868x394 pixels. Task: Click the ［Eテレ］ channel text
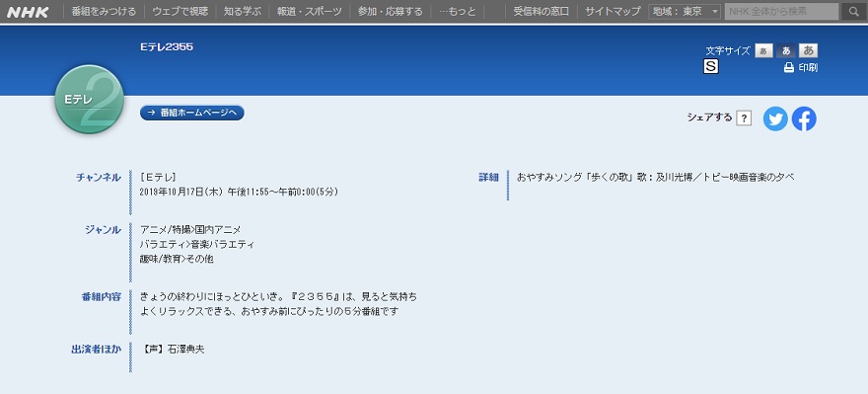tap(159, 178)
